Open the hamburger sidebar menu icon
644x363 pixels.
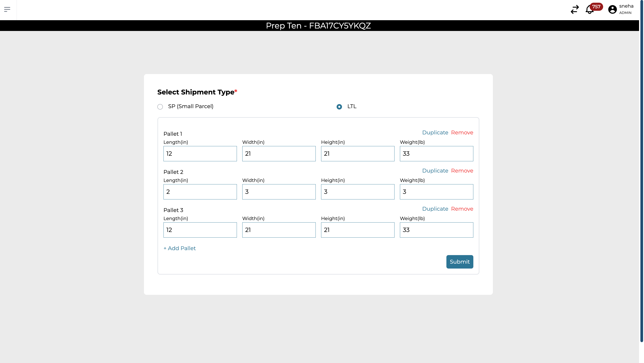pyautogui.click(x=7, y=9)
